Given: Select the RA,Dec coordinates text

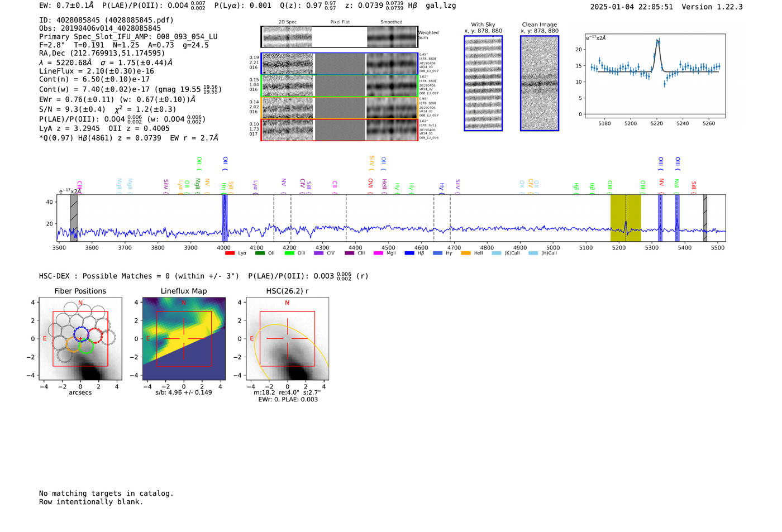Looking at the screenshot, I should (x=102, y=54).
